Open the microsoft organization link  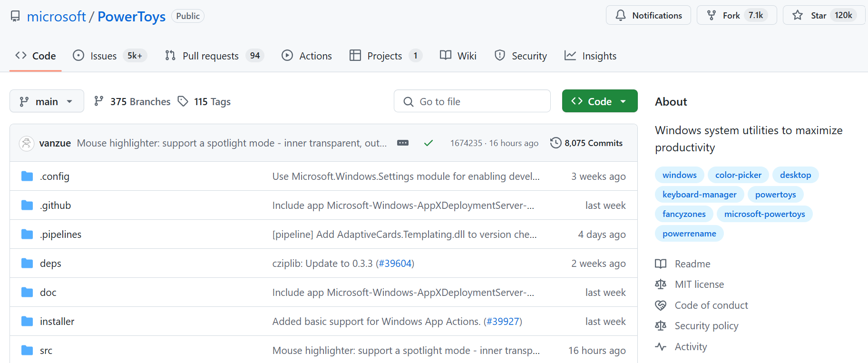(57, 17)
